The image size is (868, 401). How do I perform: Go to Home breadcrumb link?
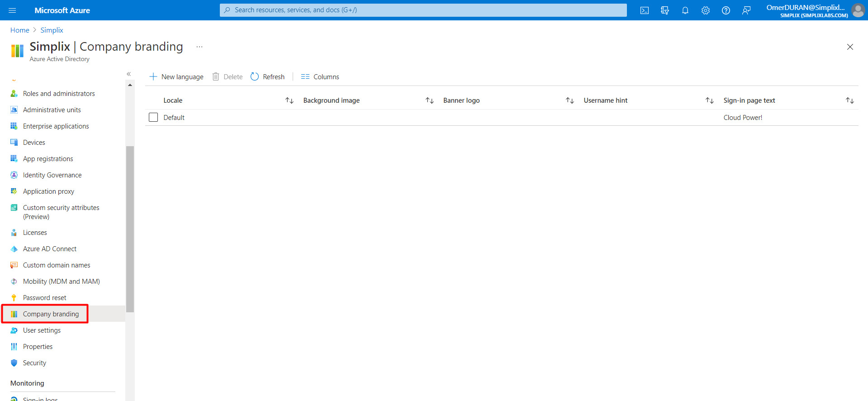pyautogui.click(x=20, y=30)
